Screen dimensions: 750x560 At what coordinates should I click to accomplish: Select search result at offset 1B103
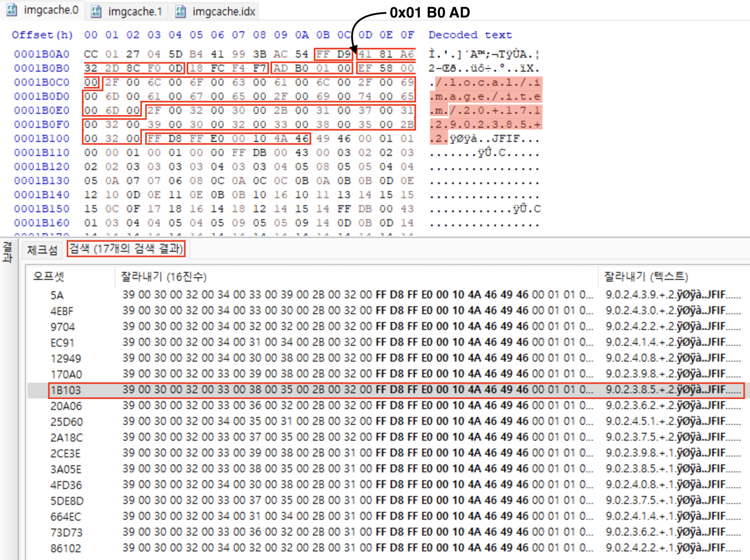click(66, 390)
